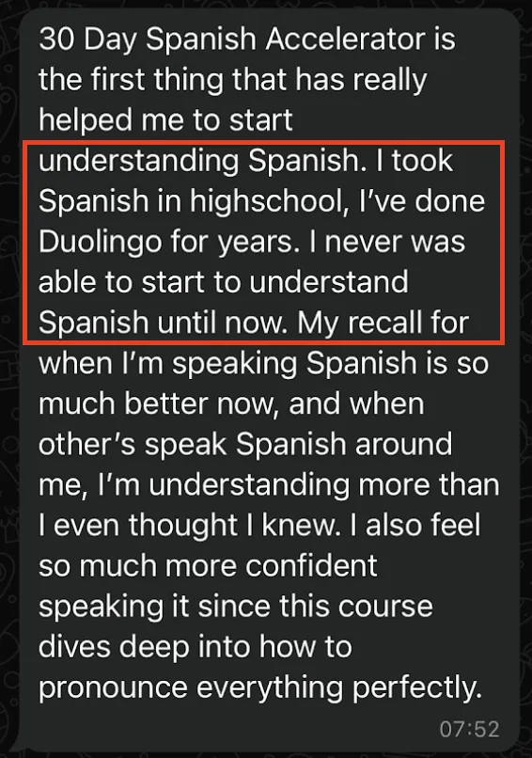
Task: Click the 07:52 message timestamp
Action: [469, 728]
